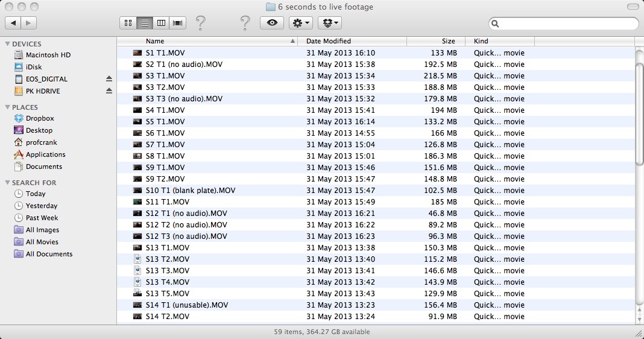Image resolution: width=644 pixels, height=339 pixels.
Task: Click the S11 T1.MOV thumbnail icon
Action: click(137, 201)
